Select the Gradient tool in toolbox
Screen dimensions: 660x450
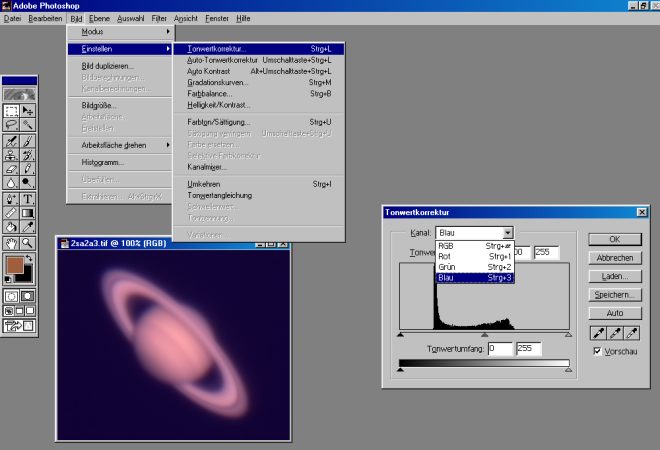click(28, 213)
